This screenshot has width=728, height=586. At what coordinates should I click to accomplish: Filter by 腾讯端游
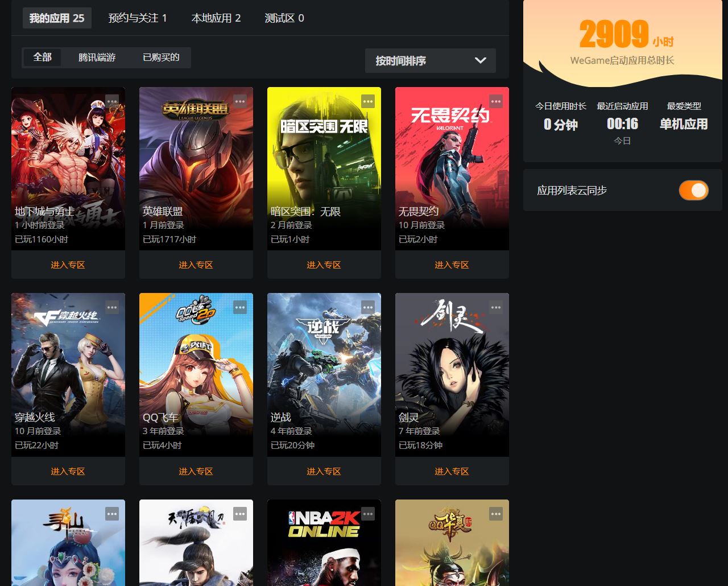pos(97,57)
